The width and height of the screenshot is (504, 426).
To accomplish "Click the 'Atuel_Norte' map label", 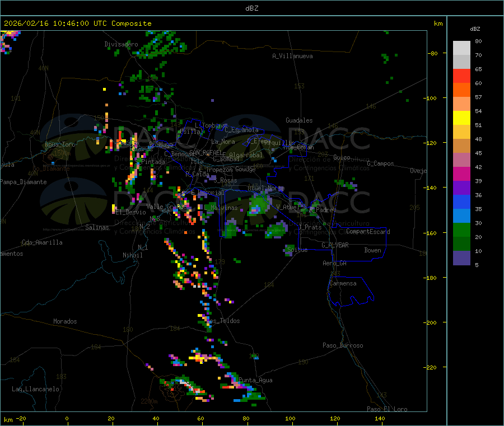I will coord(266,188).
